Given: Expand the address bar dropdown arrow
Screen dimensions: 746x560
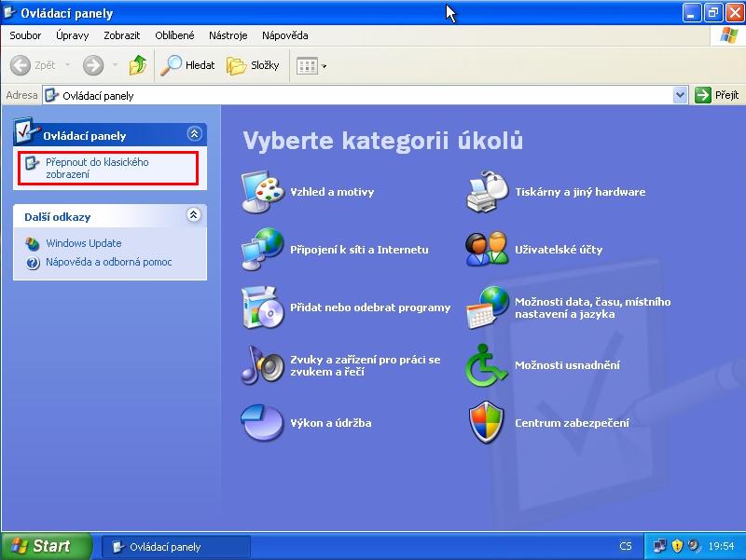Looking at the screenshot, I should [681, 96].
